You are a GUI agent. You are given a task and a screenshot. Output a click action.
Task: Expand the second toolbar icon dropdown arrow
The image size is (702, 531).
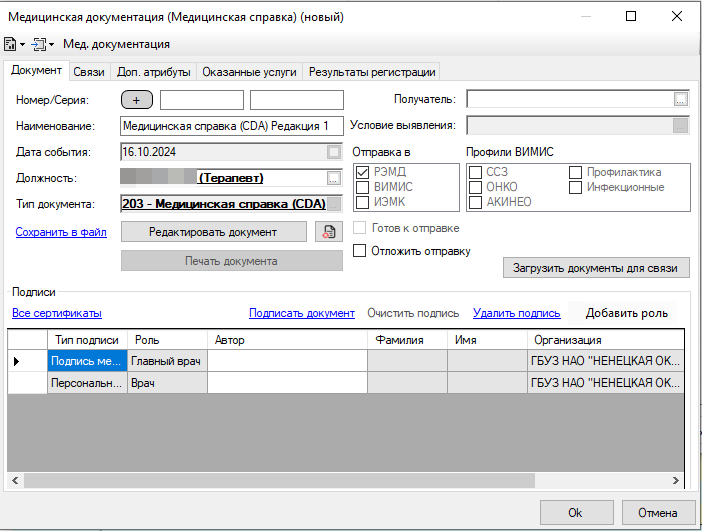(x=52, y=45)
